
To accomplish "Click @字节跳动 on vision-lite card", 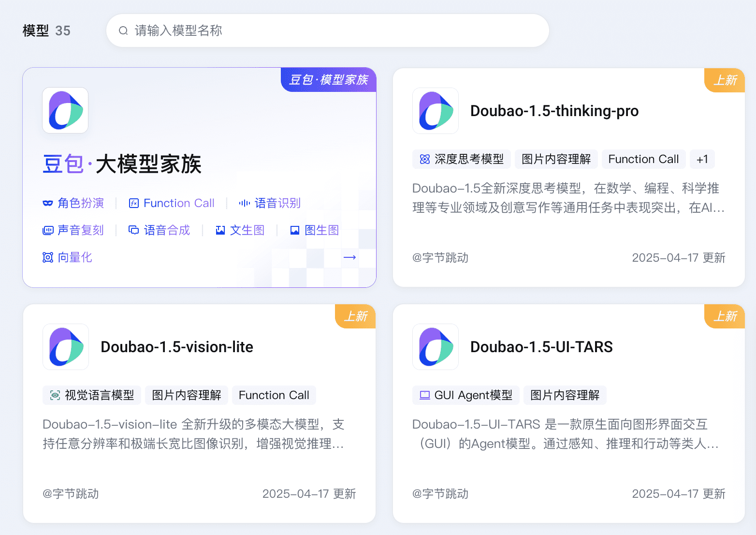I will [x=71, y=494].
